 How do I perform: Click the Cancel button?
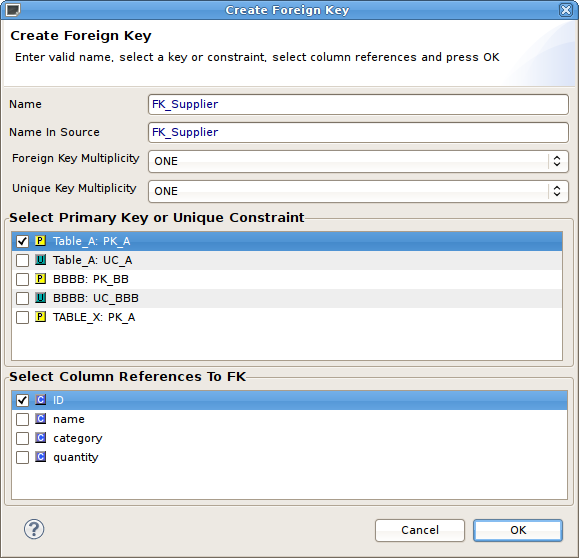[419, 530]
